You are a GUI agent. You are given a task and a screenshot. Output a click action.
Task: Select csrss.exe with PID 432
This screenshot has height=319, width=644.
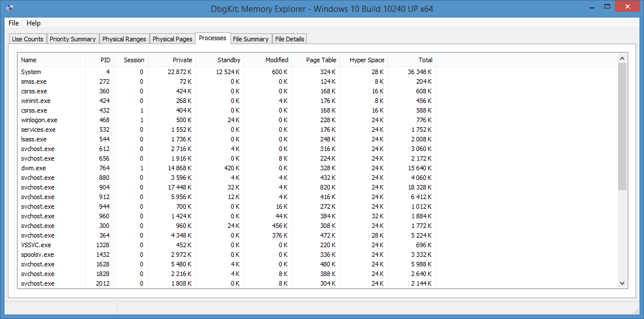point(227,110)
